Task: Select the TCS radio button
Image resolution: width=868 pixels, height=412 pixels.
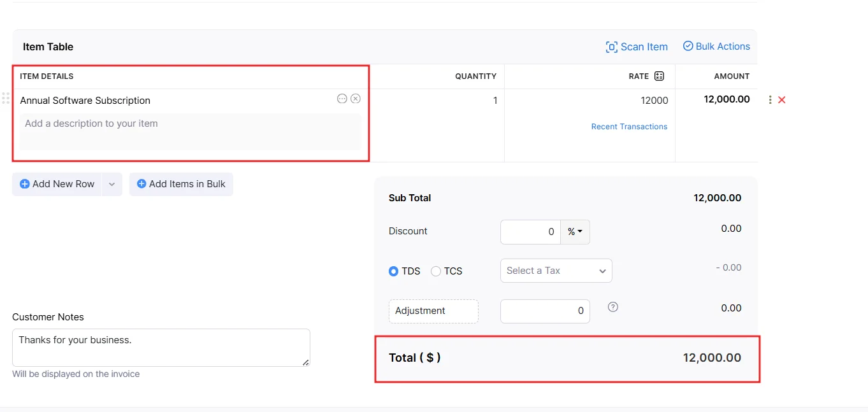Action: click(x=436, y=271)
